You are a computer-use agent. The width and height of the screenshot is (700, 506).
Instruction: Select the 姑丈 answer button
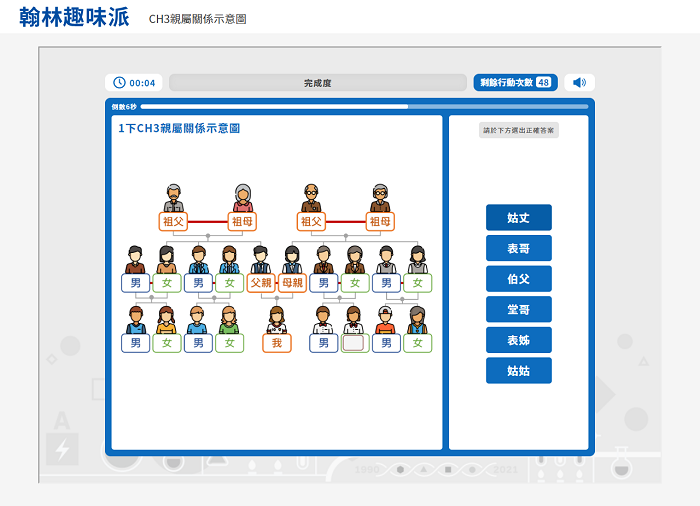click(518, 217)
